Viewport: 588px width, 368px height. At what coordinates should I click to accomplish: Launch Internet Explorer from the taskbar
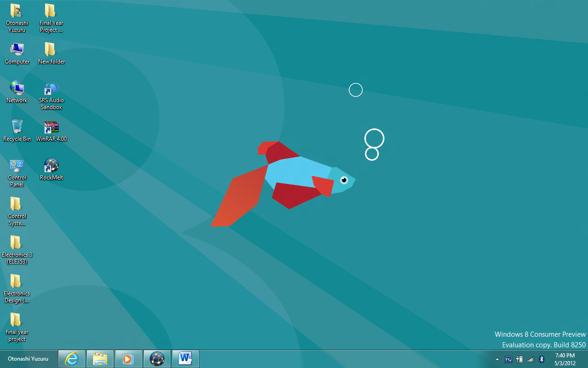(x=72, y=359)
